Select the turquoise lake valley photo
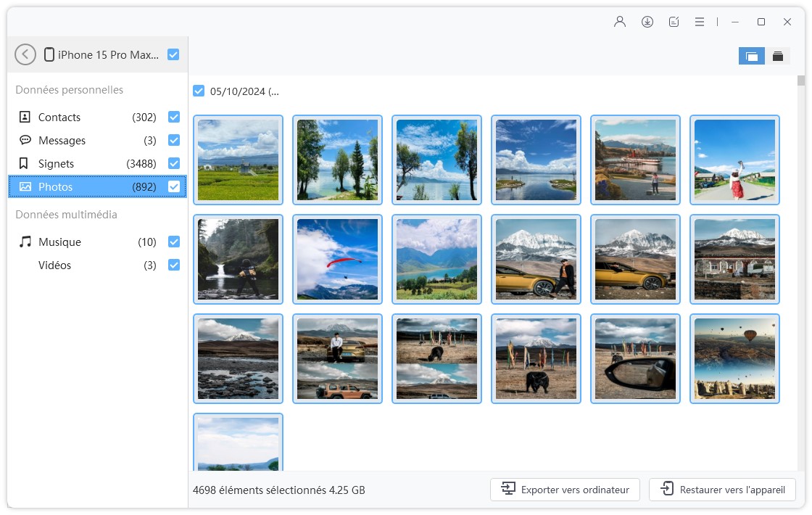 coord(437,259)
